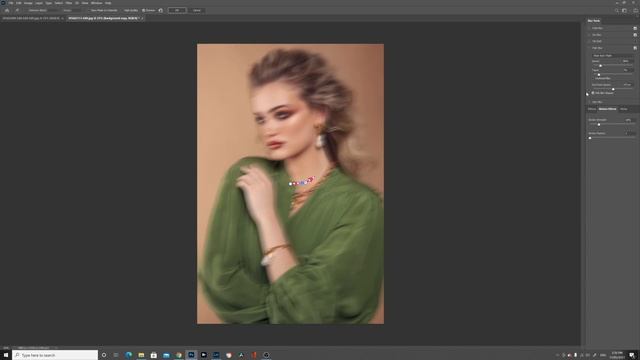This screenshot has height=360, width=640.
Task: Click the Speed value field
Action: tap(628, 61)
